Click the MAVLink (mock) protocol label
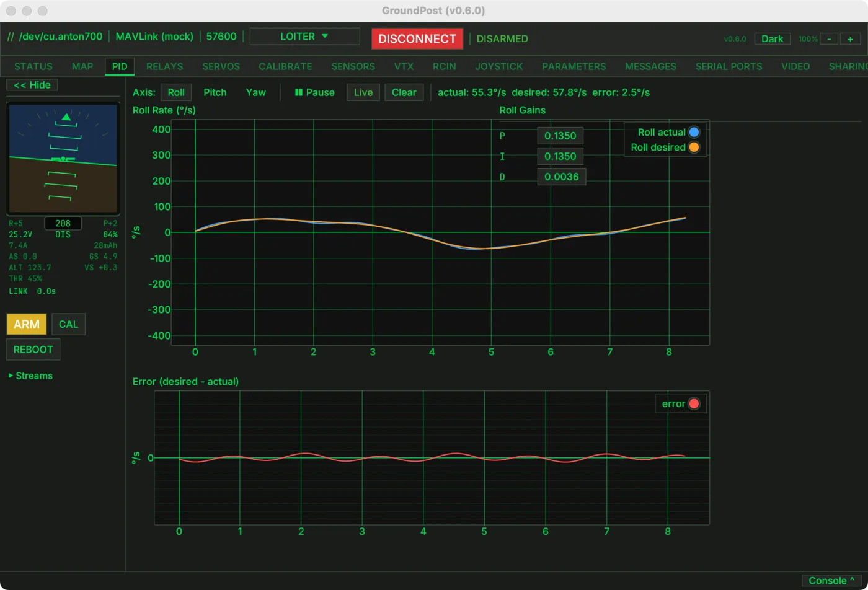This screenshot has height=590, width=868. point(154,37)
